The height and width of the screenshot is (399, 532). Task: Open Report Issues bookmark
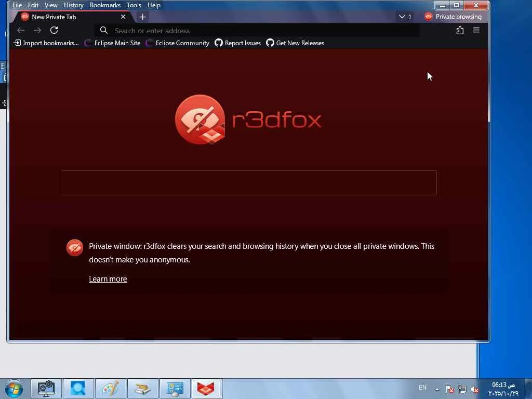point(238,43)
